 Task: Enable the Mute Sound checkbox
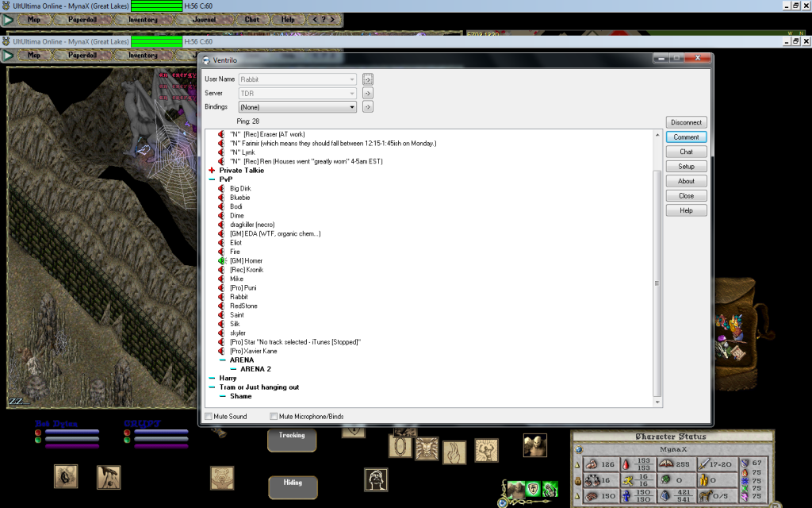[209, 416]
